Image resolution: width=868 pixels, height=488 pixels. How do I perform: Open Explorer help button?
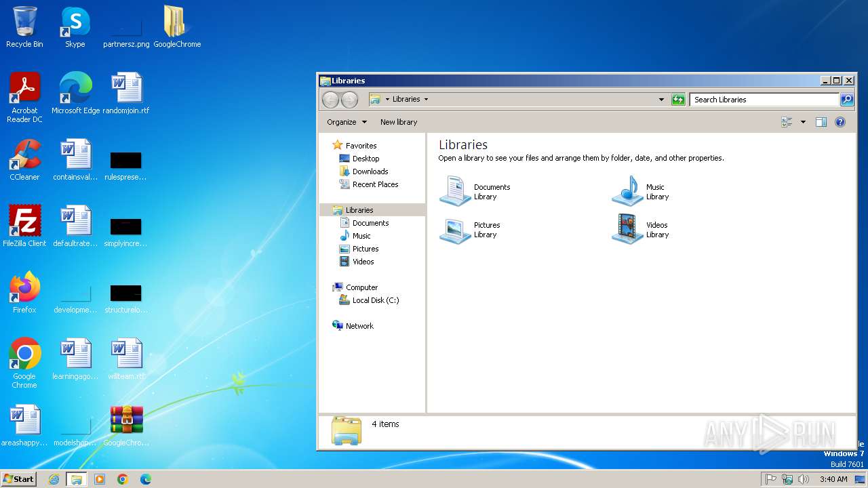pyautogui.click(x=840, y=122)
